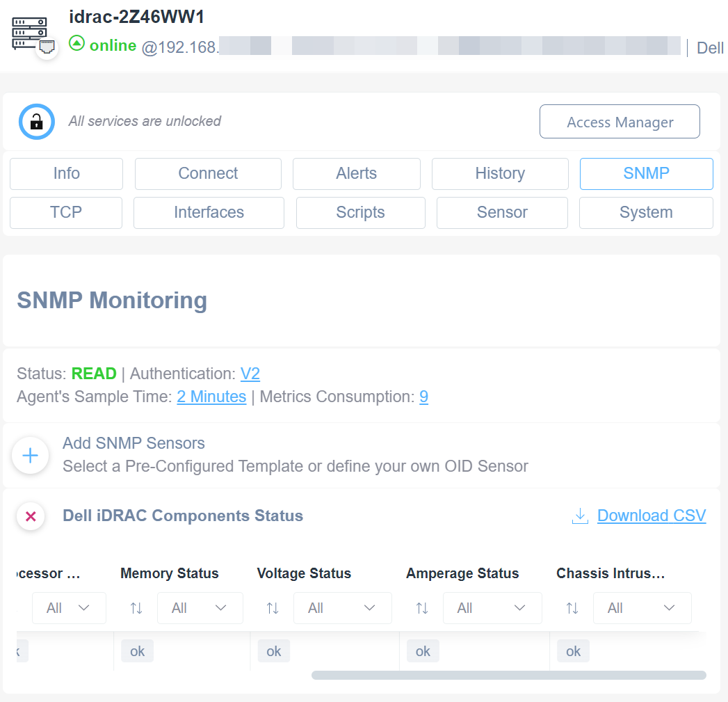Screen dimensions: 728x702
Task: Click the Dell iDRAC Components Status title
Action: coord(183,516)
